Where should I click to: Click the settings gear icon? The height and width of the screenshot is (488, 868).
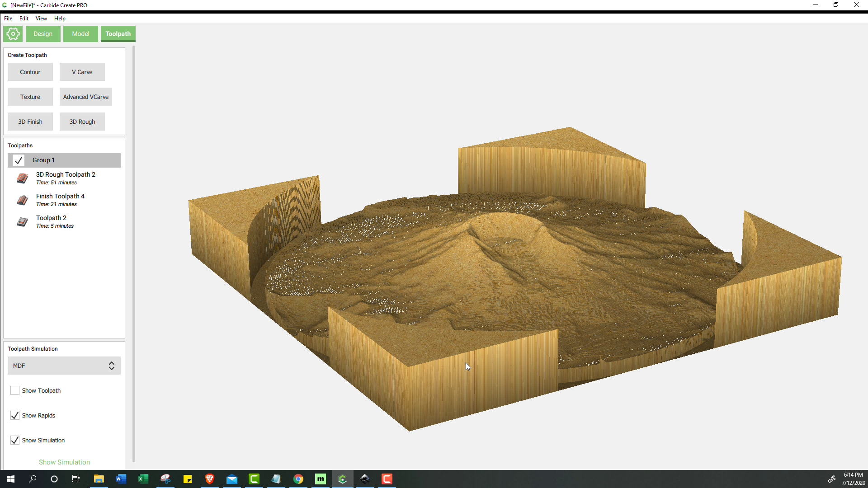(13, 33)
